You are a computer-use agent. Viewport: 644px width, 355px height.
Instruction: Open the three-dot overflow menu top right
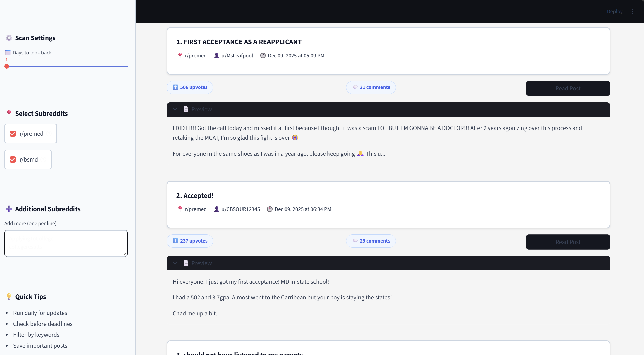pos(633,11)
